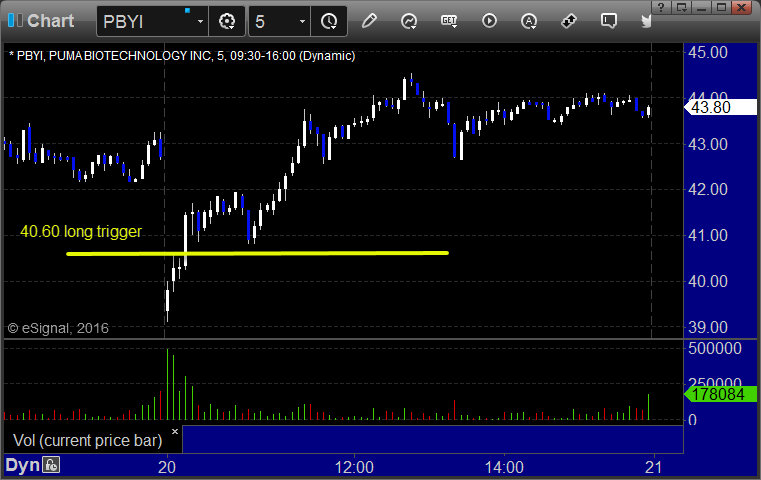Viewport: 761px width, 480px height.
Task: Click the PBYI chart title text
Action: click(182, 56)
